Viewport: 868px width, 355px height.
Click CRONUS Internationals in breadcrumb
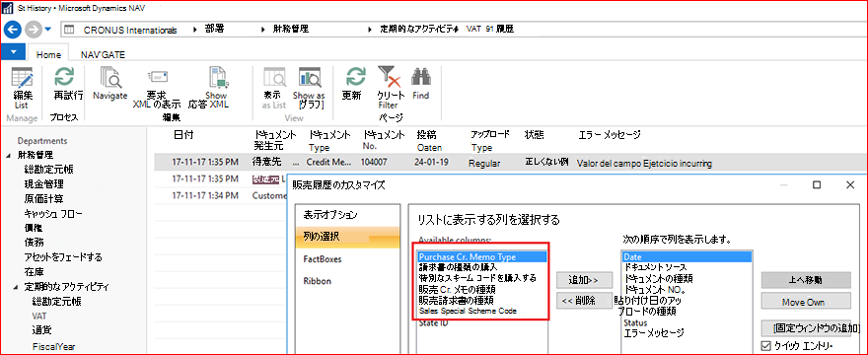[x=129, y=30]
